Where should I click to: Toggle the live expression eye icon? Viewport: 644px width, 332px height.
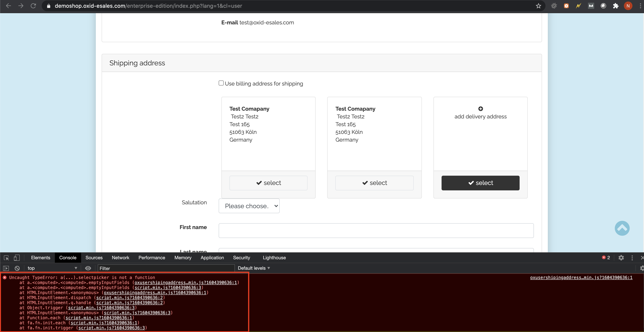tap(88, 268)
